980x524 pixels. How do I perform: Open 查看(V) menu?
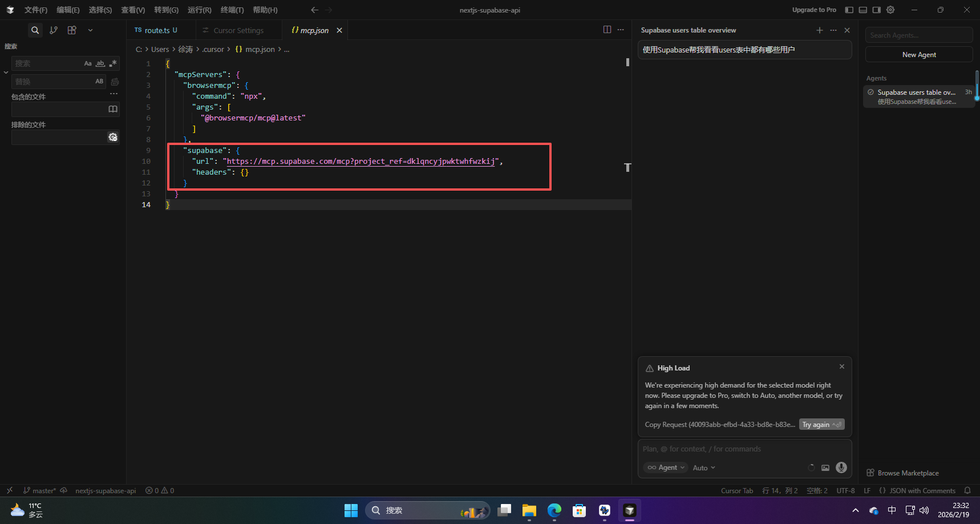pyautogui.click(x=133, y=10)
